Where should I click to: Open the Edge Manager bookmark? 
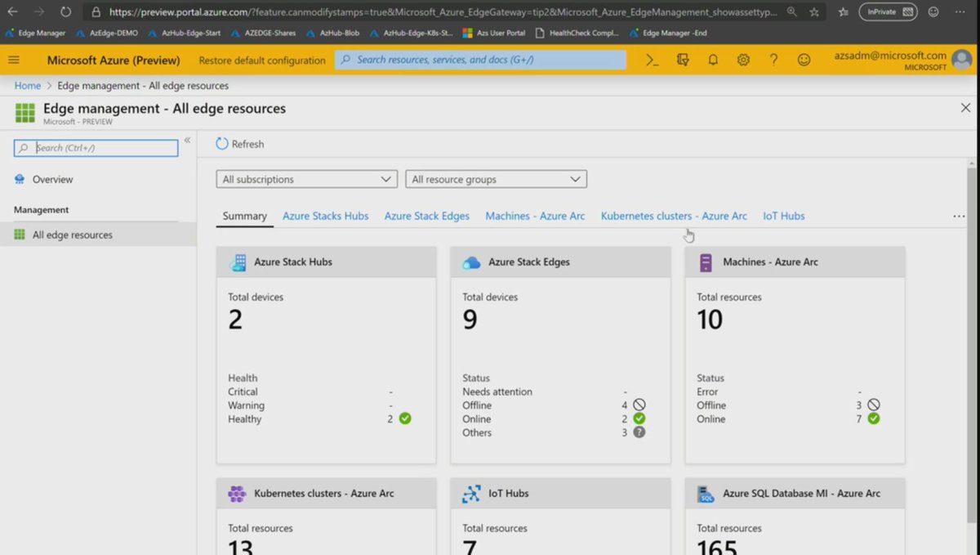[35, 33]
